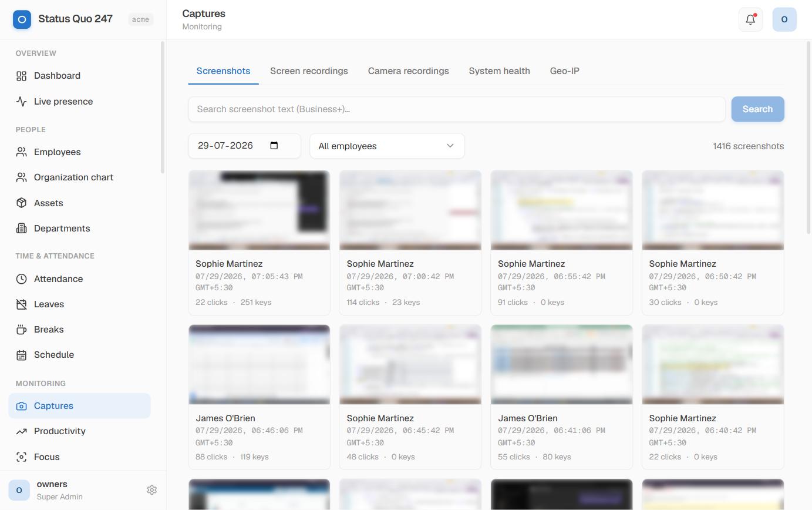The image size is (812, 510).
Task: Open the Breaks page
Action: point(79,330)
